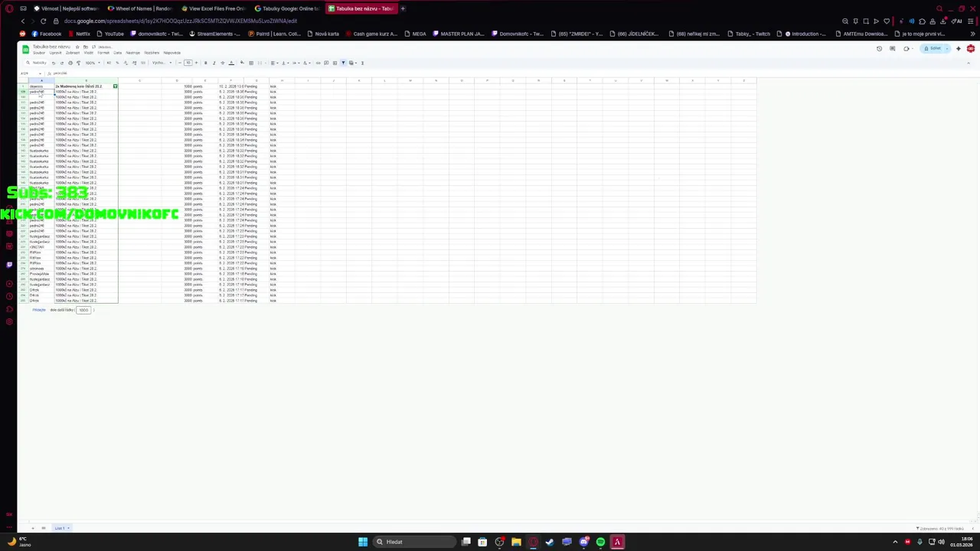Screen dimensions: 980x551
Task: Open the horizontal align dropdown
Action: pos(274,63)
